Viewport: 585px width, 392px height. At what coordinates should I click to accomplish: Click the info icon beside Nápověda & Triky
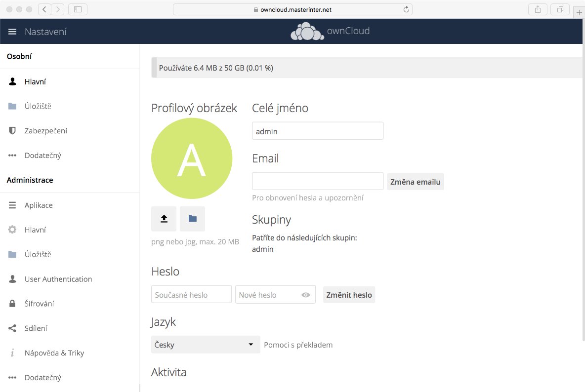pyautogui.click(x=12, y=353)
